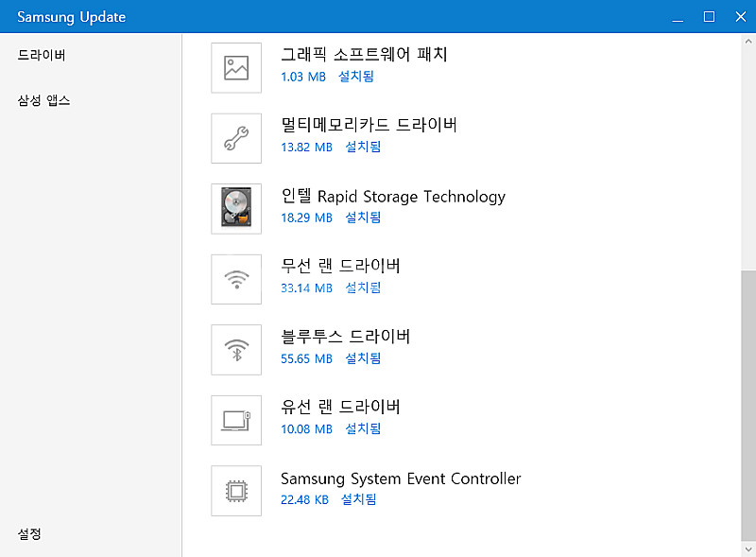Click the 18.29 MB size text

(x=307, y=218)
